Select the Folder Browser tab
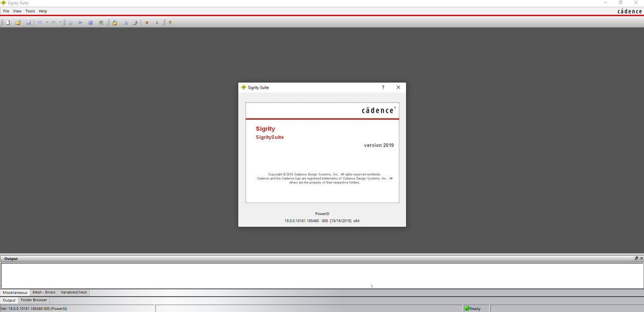This screenshot has width=644, height=312. point(34,300)
